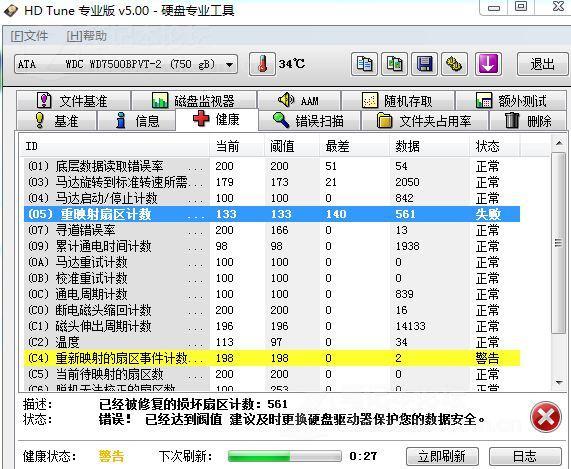Click the 最差 column header
The width and height of the screenshot is (571, 469).
click(354, 146)
